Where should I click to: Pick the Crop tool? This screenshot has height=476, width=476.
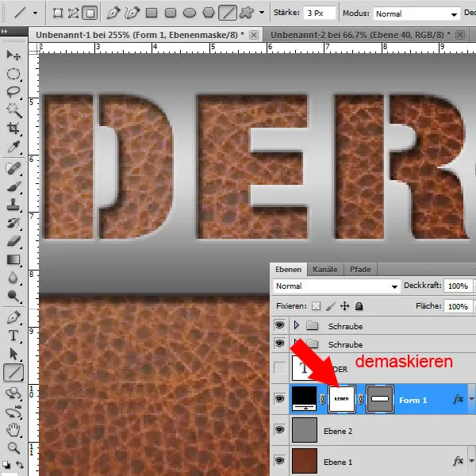pos(13,129)
